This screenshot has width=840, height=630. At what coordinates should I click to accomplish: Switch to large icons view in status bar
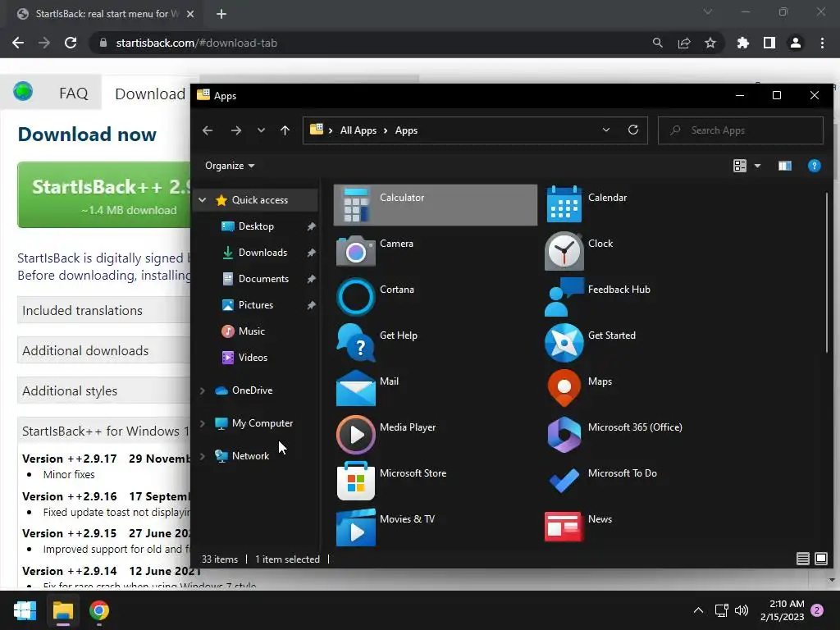[x=820, y=559]
